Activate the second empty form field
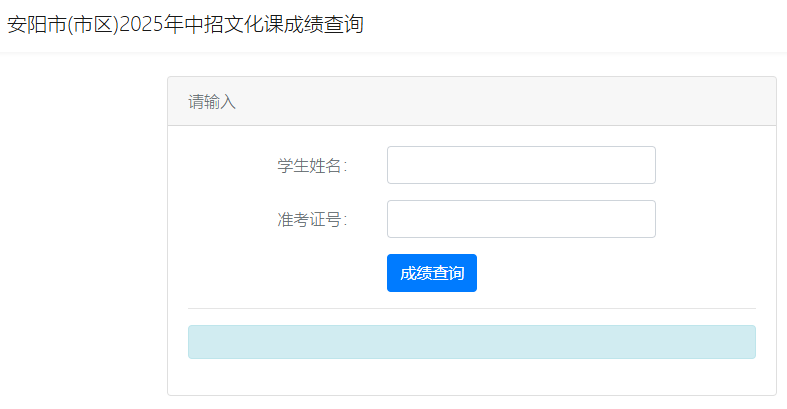The height and width of the screenshot is (409, 787). [521, 219]
